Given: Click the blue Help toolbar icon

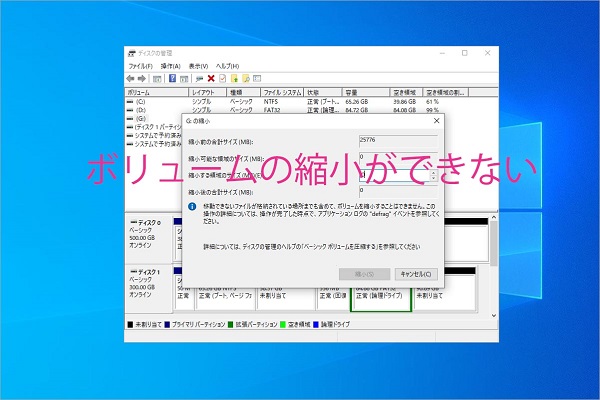Looking at the screenshot, I should tap(172, 78).
